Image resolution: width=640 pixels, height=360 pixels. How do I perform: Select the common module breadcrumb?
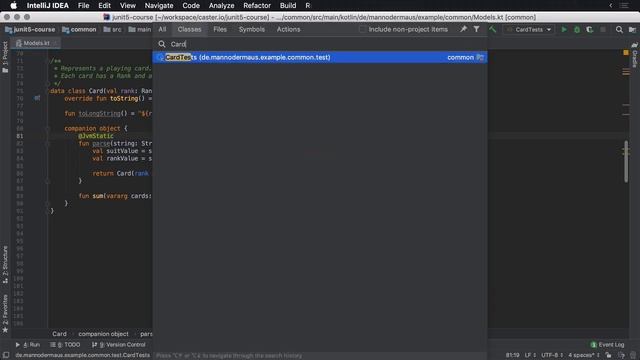pos(79,29)
